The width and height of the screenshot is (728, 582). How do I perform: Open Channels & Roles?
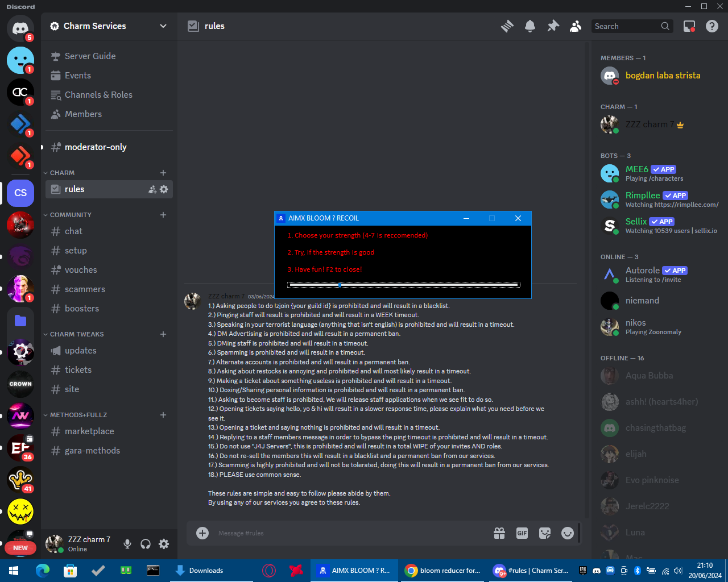click(x=109, y=95)
